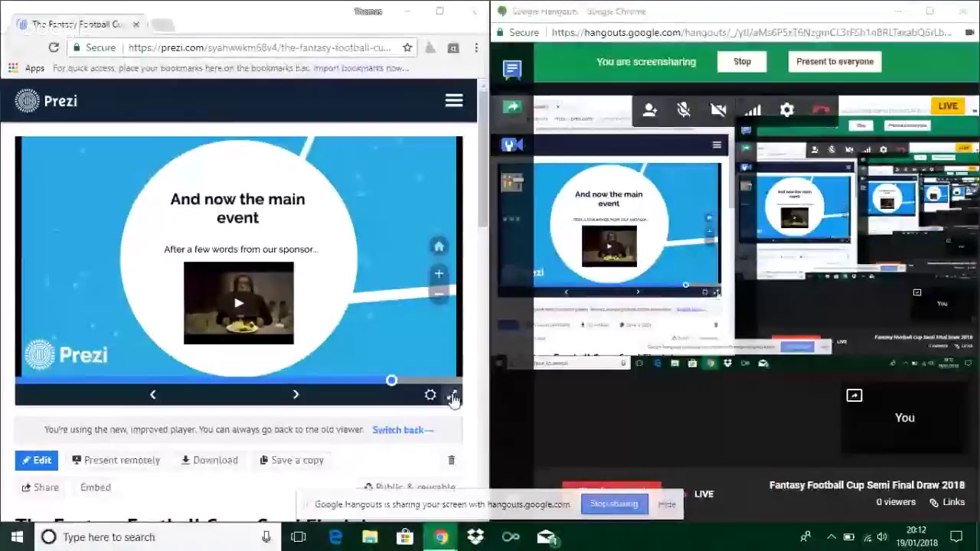Click the Download button
The width and height of the screenshot is (980, 551).
click(209, 460)
